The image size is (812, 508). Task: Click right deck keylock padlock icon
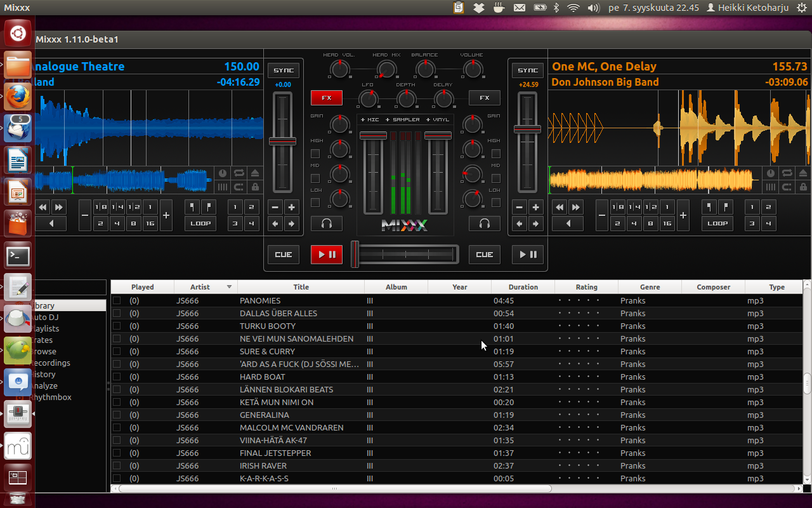pyautogui.click(x=802, y=187)
